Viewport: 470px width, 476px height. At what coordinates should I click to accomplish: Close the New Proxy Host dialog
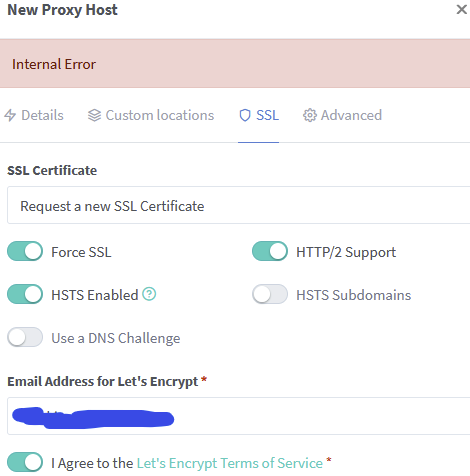coord(461,9)
